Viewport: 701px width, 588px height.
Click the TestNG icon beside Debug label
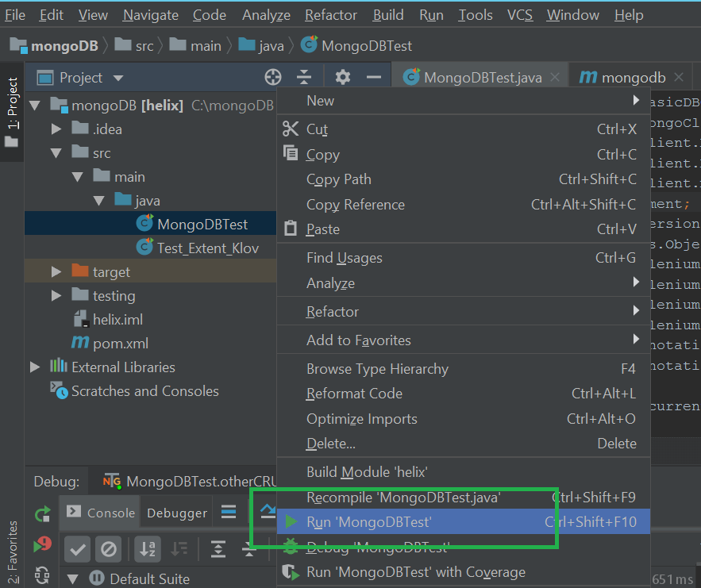pos(111,481)
